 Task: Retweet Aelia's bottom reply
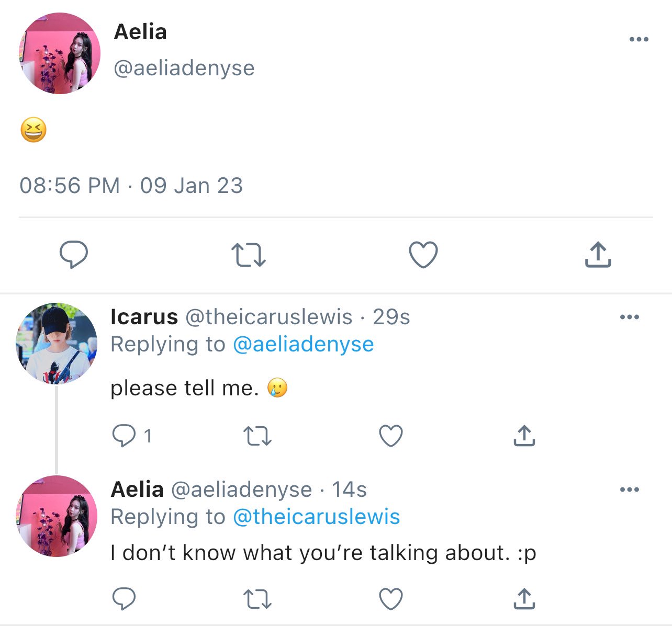(258, 599)
